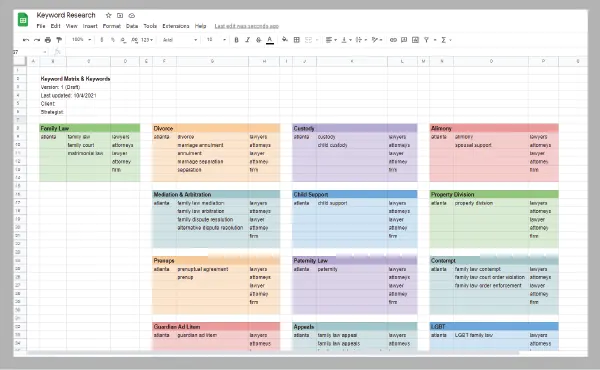The width and height of the screenshot is (600, 370).
Task: Open the File menu
Action: (x=41, y=26)
